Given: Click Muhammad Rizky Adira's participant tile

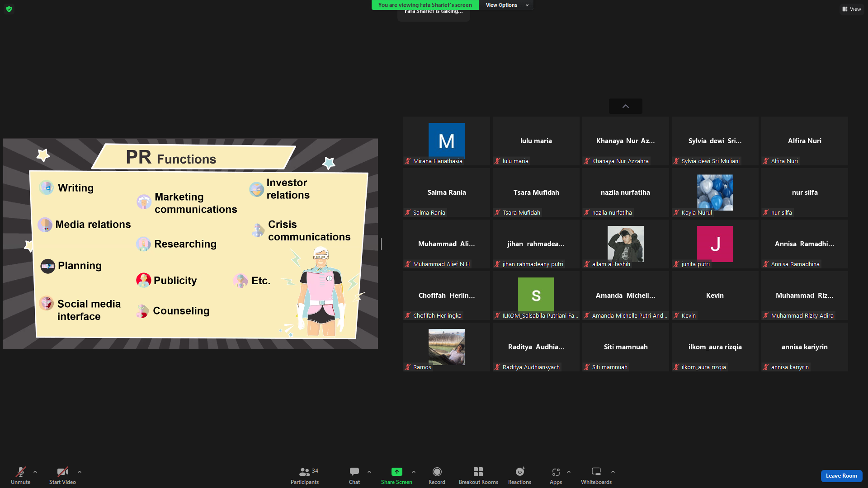Looking at the screenshot, I should (x=805, y=296).
